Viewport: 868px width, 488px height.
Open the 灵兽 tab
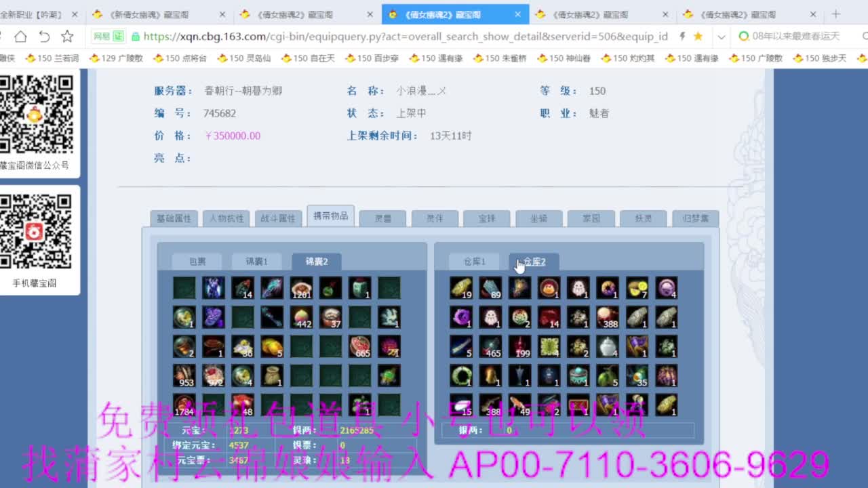point(383,218)
